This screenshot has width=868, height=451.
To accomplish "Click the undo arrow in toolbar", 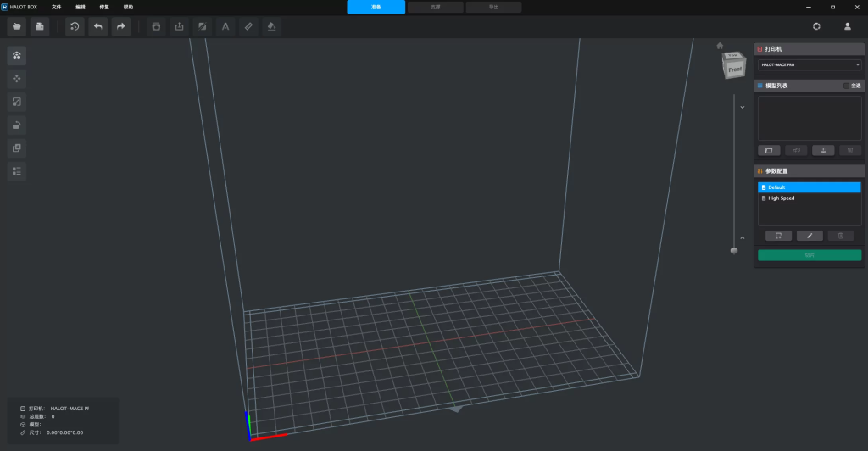I will [98, 26].
